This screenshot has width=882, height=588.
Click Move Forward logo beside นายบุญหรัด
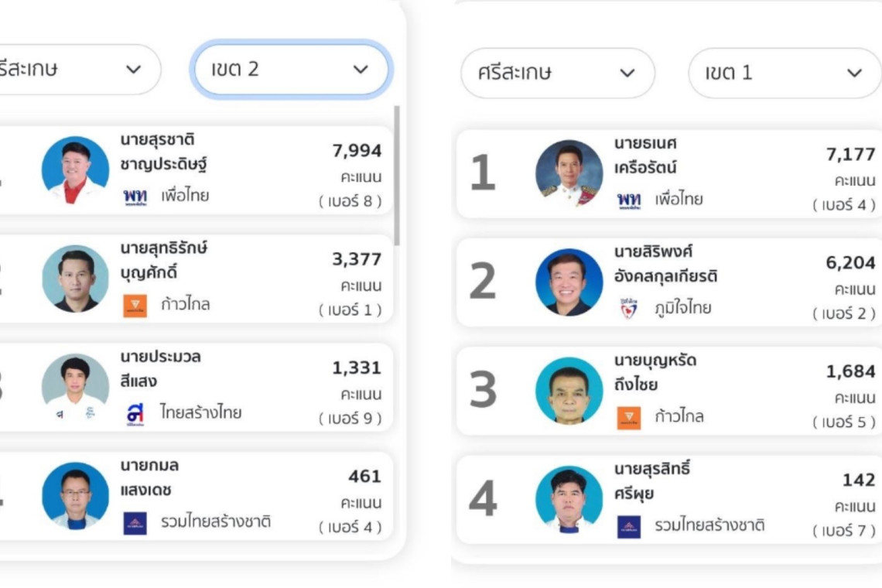point(628,418)
